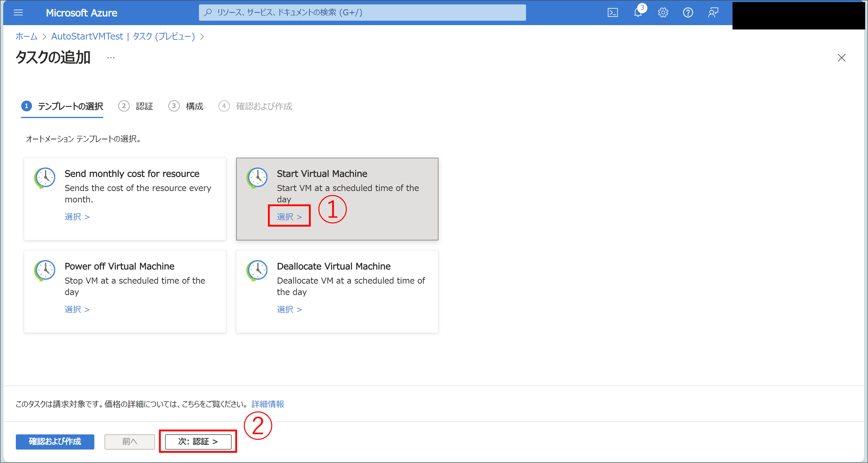Open the notifications bell
This screenshot has height=463, width=868.
(x=638, y=13)
